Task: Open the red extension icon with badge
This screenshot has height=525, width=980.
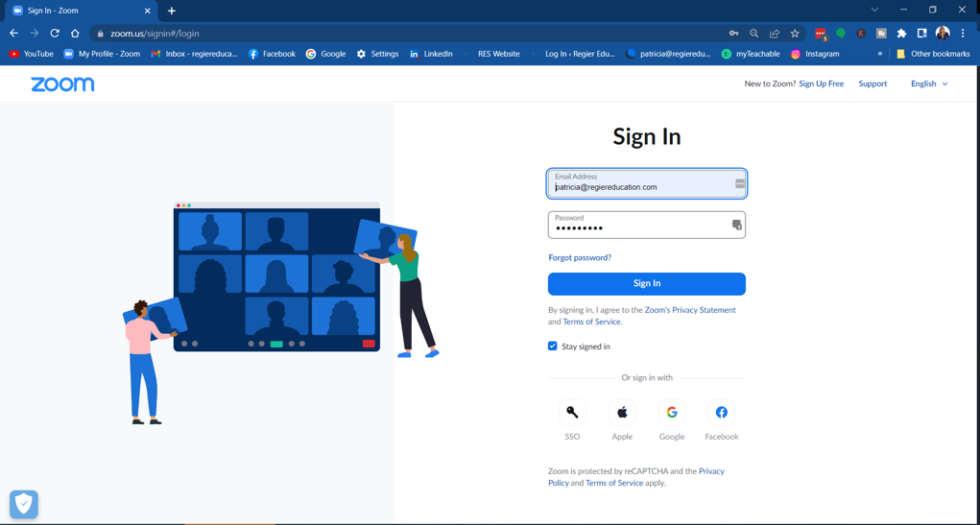Action: [x=821, y=34]
